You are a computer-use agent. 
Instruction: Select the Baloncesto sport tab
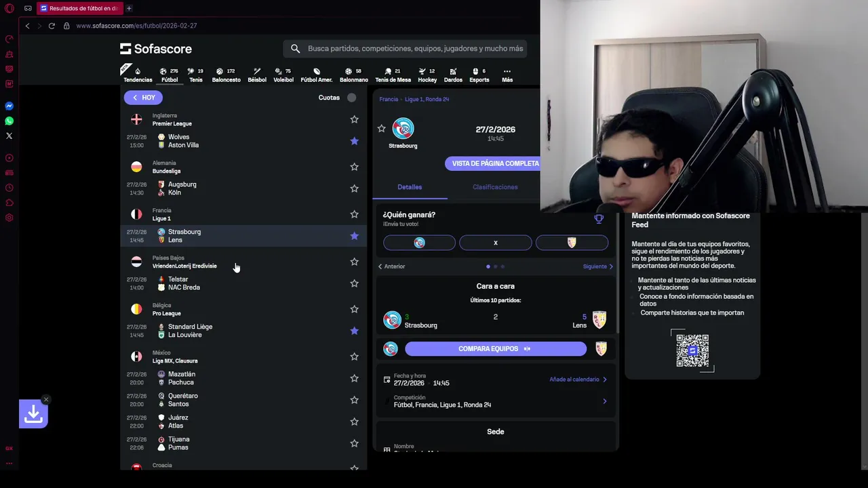pos(226,75)
